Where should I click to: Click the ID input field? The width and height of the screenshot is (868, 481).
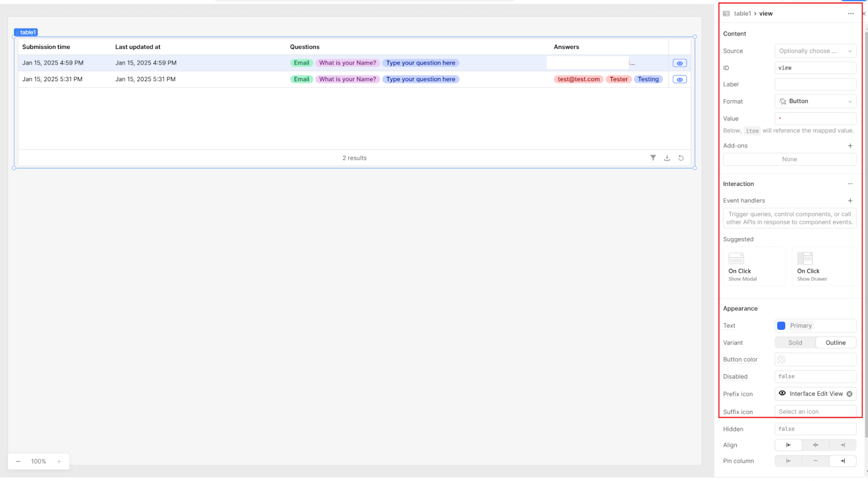pos(815,68)
